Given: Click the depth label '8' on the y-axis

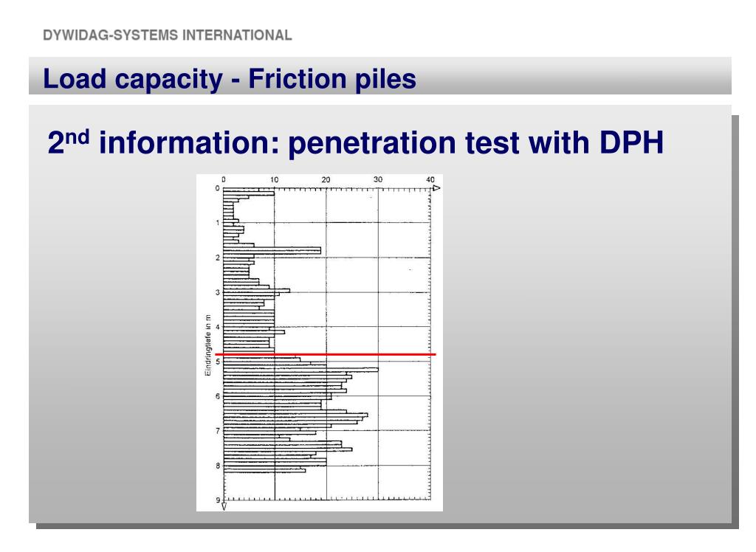Looking at the screenshot, I should coord(218,466).
